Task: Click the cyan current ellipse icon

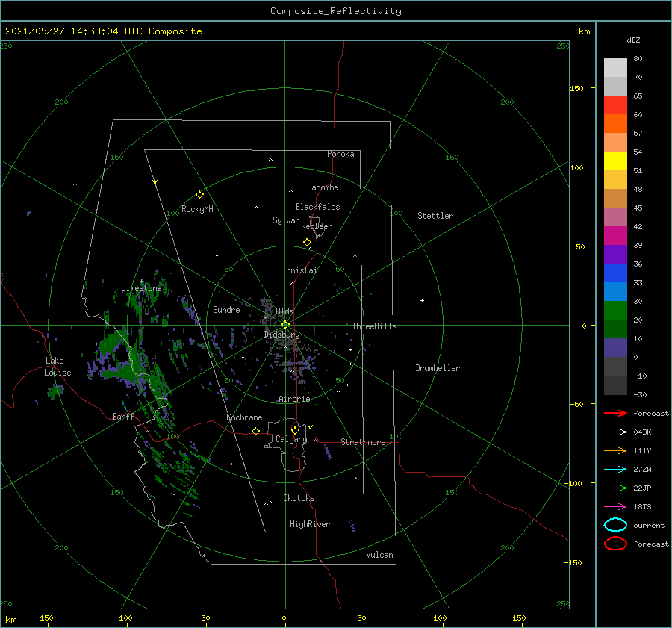Action: tap(615, 525)
